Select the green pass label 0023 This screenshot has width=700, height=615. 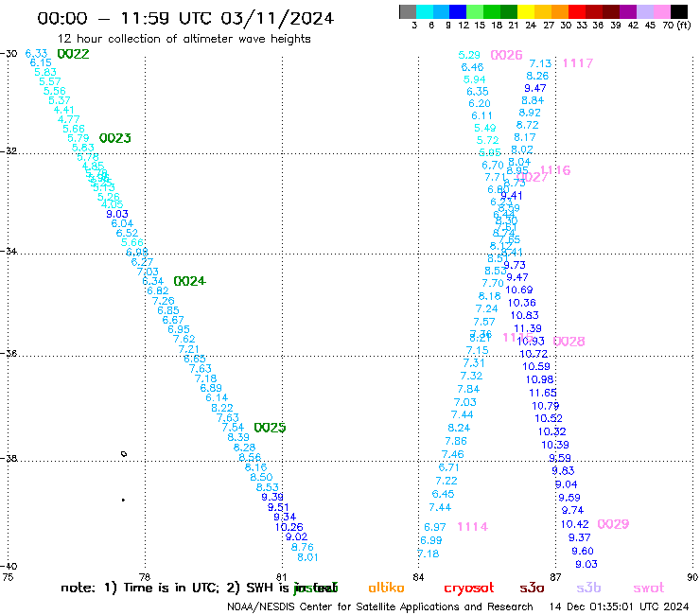[115, 138]
